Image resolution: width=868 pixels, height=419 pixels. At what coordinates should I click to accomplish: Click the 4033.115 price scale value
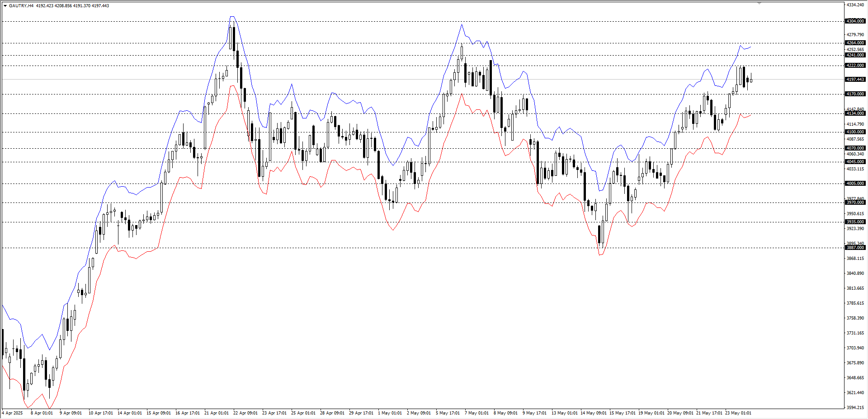click(855, 169)
